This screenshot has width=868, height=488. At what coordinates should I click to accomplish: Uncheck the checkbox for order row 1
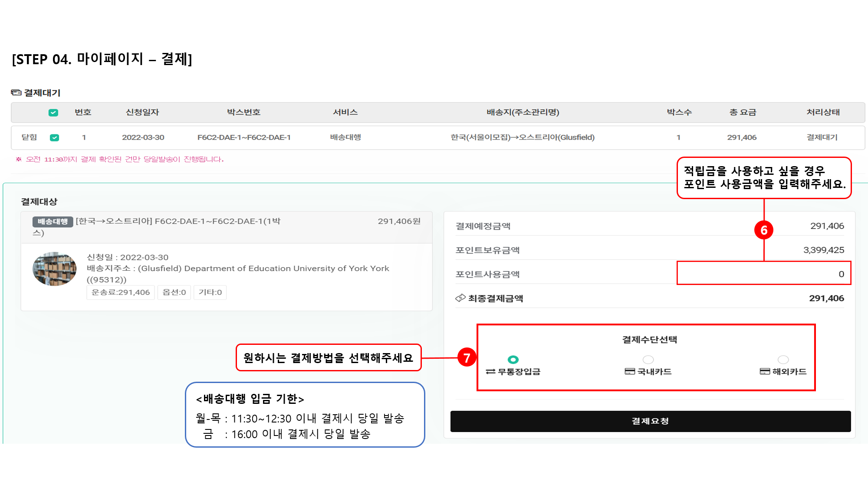(x=54, y=138)
